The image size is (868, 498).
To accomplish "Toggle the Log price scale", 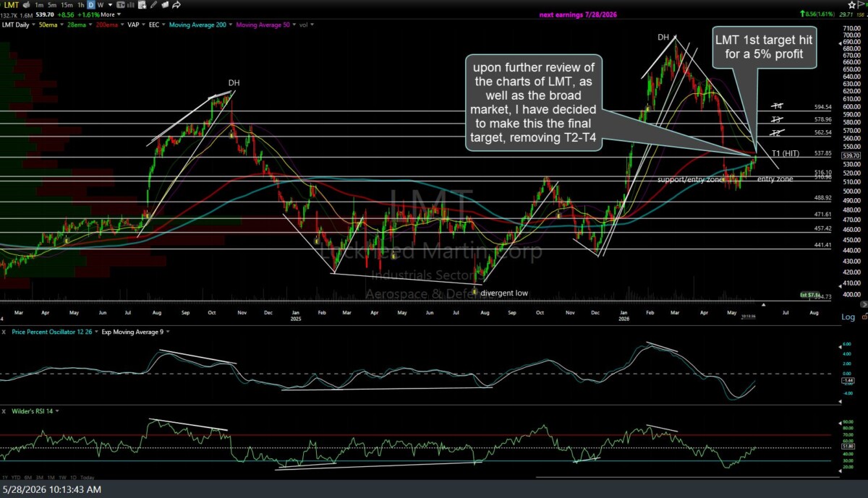I will (x=848, y=317).
